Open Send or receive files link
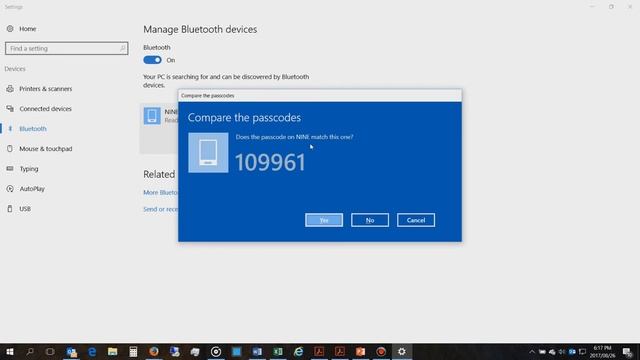 160,209
